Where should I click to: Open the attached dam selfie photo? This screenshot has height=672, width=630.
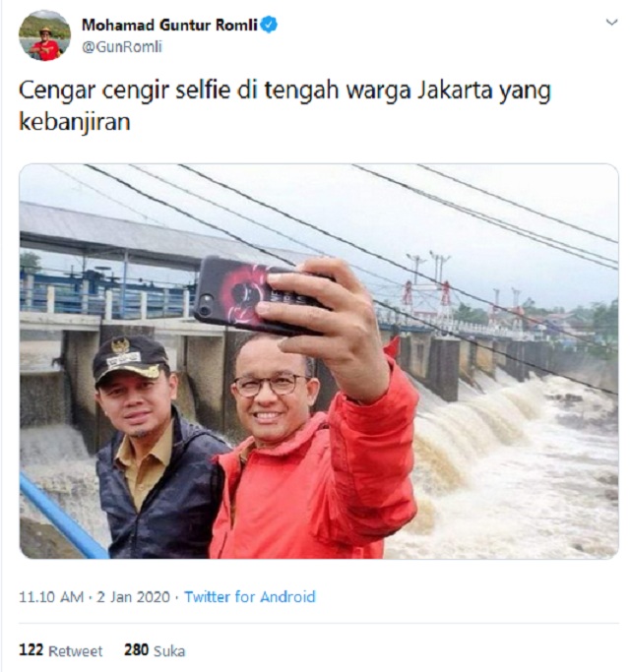pos(319,361)
